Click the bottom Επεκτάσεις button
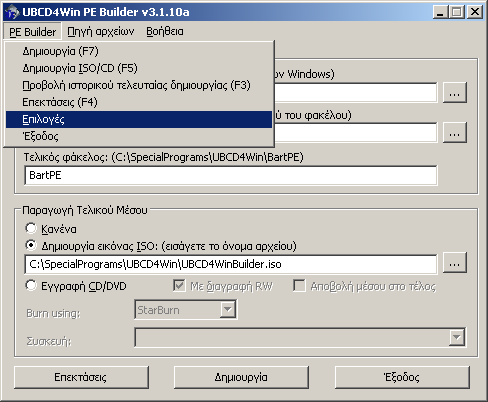This screenshot has height=402, width=488. click(81, 377)
